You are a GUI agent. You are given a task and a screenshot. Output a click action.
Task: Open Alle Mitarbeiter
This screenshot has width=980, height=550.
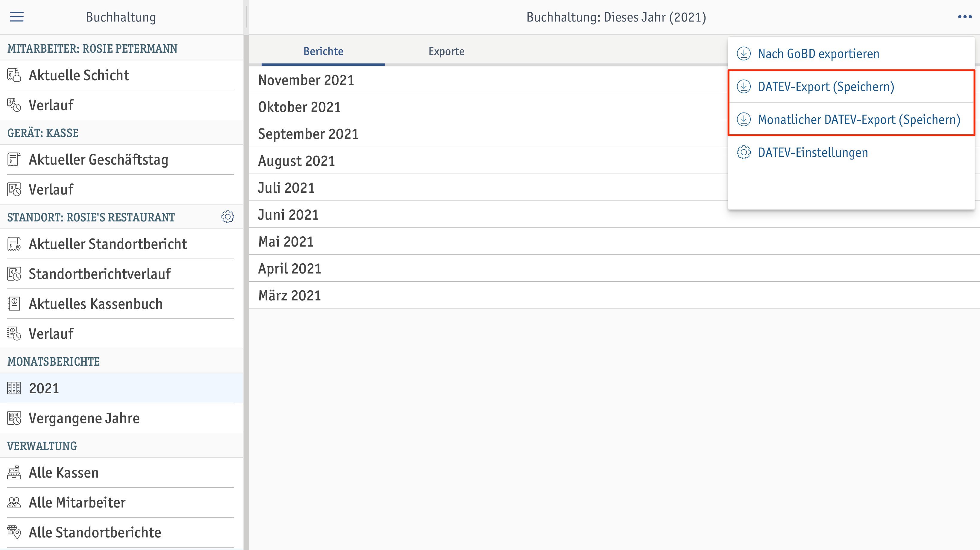(x=121, y=502)
